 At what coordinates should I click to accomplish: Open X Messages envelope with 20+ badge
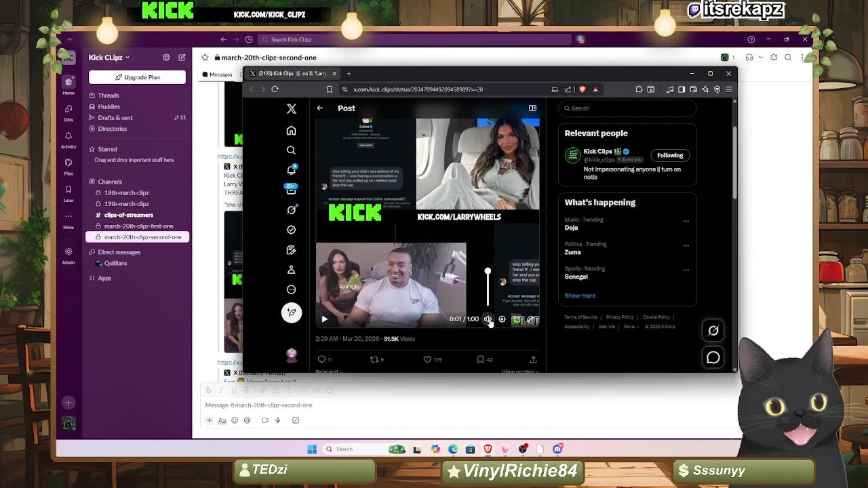pos(291,190)
